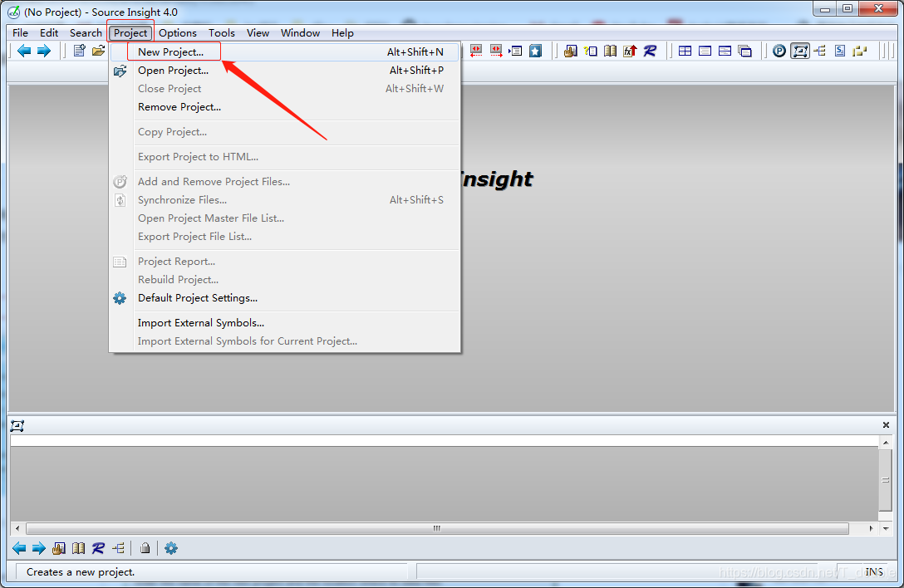Viewport: 904px width, 588px height.
Task: Click the Context Window back arrow at bottom
Action: coord(19,548)
